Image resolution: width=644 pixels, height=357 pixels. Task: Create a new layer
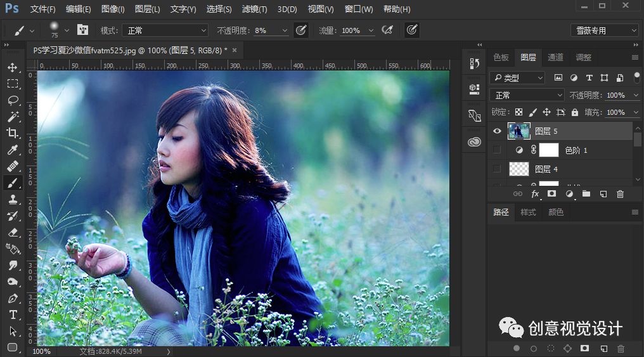[x=603, y=194]
